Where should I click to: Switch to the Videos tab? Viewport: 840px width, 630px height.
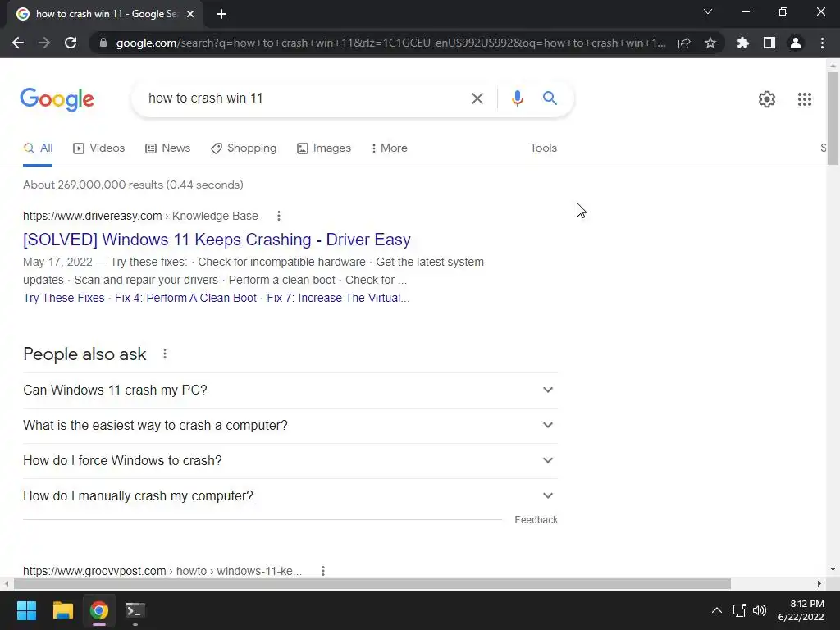pos(99,148)
